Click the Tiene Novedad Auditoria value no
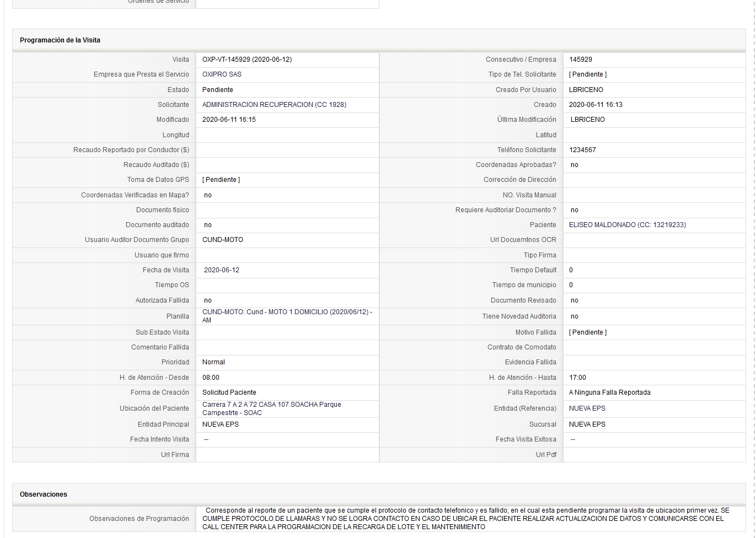756x538 pixels. pyautogui.click(x=575, y=316)
